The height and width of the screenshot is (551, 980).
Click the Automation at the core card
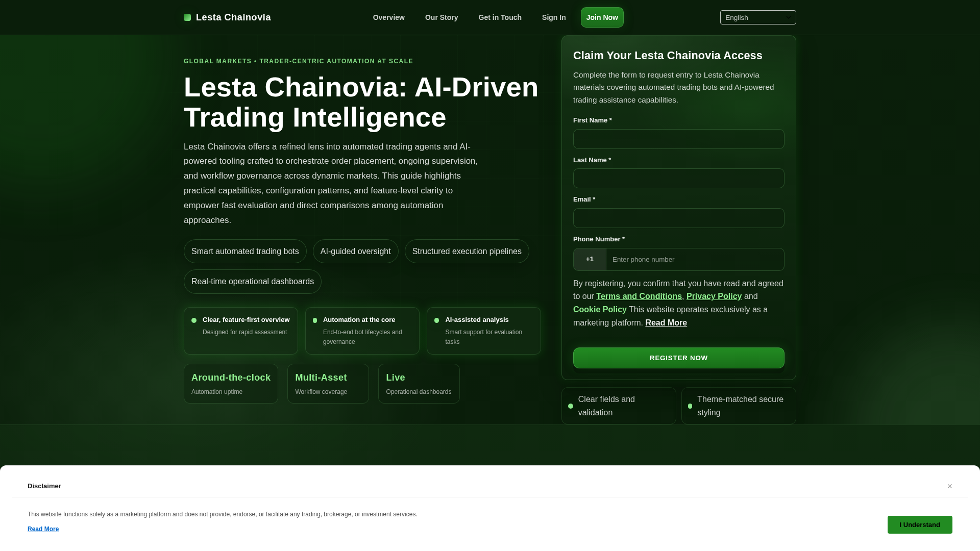[x=362, y=331]
